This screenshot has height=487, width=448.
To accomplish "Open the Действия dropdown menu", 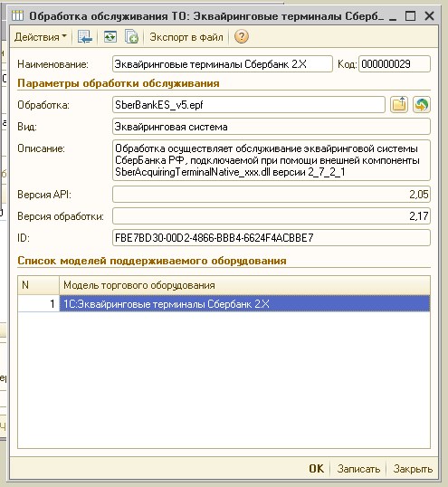I will [x=41, y=37].
